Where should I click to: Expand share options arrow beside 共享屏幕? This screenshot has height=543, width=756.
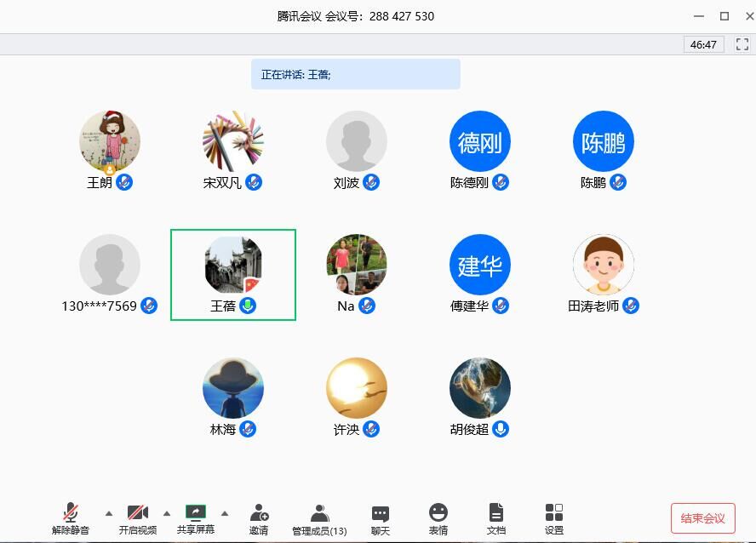coord(225,513)
